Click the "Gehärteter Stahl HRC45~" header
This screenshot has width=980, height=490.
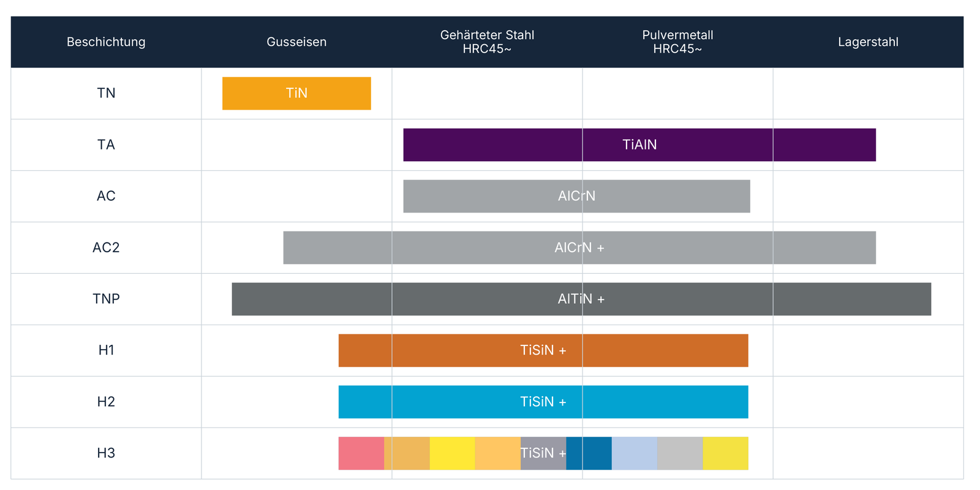click(487, 42)
